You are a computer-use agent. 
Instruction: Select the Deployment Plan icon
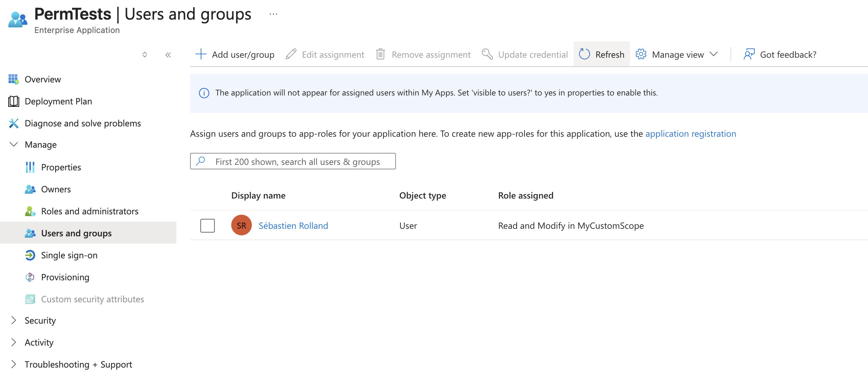pos(13,101)
